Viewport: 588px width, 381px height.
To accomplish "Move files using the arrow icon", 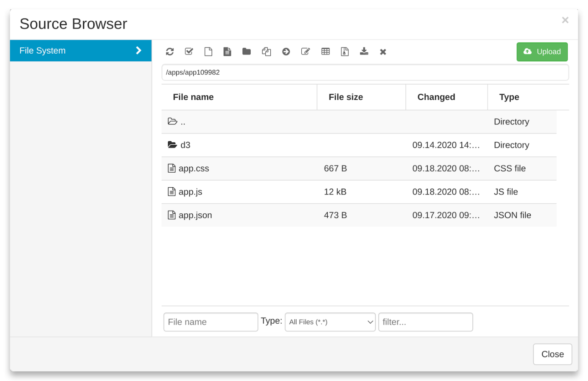I will 286,52.
